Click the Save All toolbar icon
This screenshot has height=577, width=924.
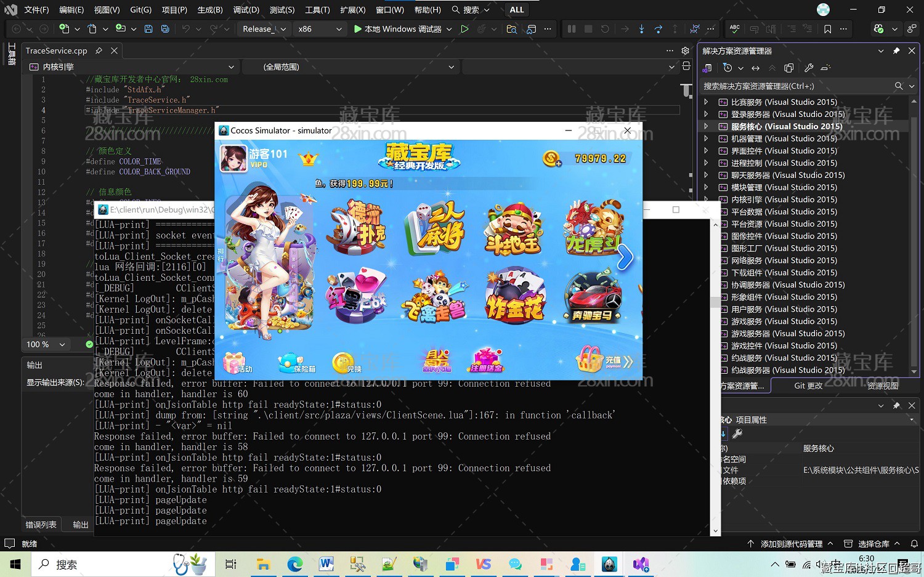tap(165, 29)
